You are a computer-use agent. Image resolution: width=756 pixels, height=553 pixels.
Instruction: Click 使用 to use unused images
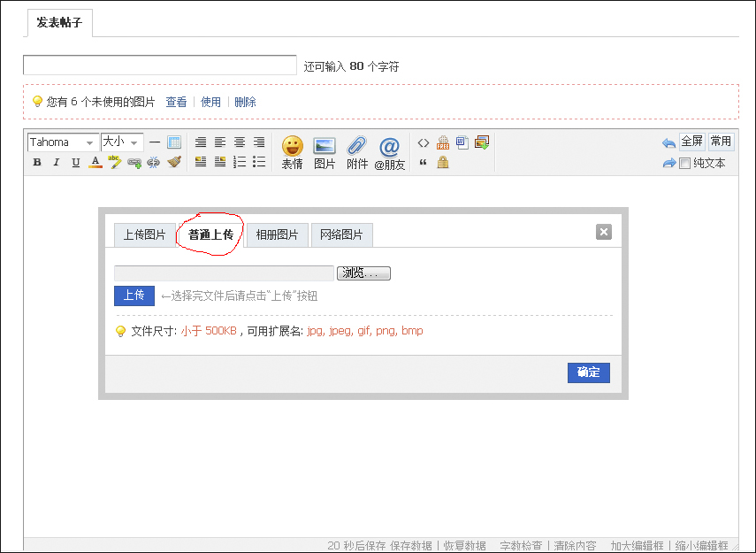(210, 102)
